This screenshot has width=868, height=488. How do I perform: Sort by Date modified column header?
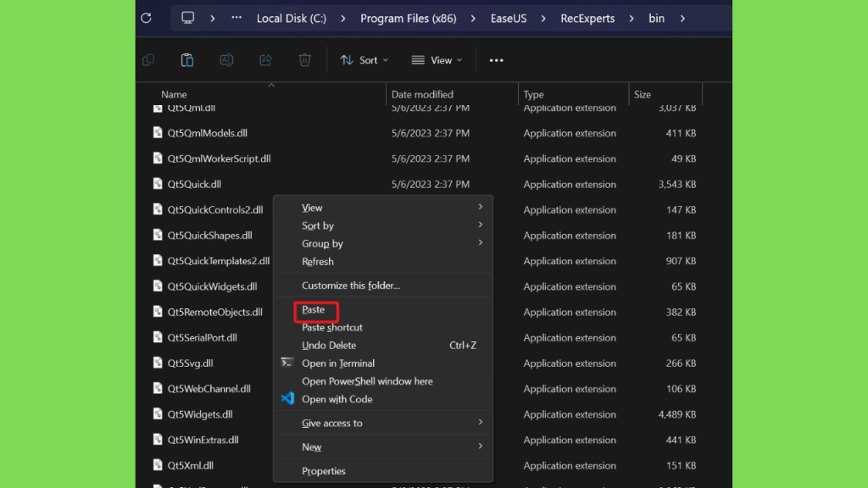pyautogui.click(x=422, y=95)
